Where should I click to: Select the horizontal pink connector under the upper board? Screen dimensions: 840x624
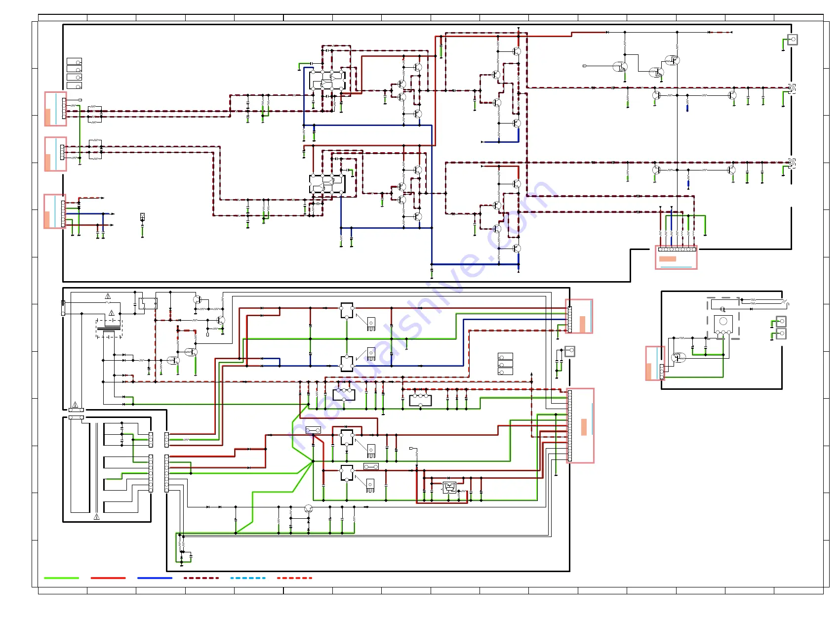tap(676, 257)
